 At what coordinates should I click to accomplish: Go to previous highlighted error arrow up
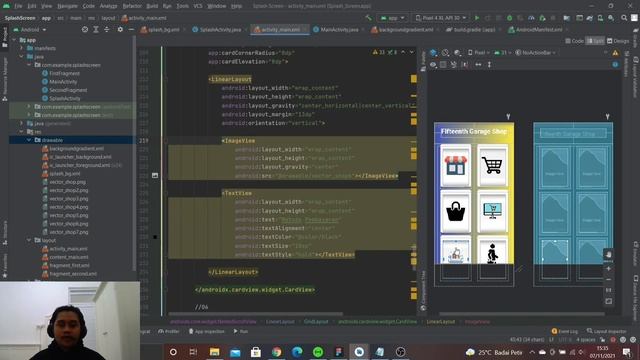(403, 52)
